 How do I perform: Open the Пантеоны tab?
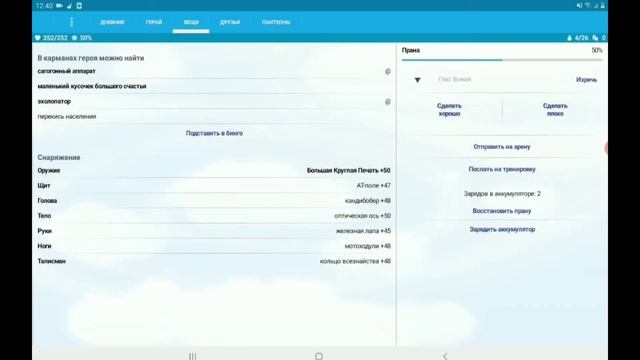click(276, 22)
